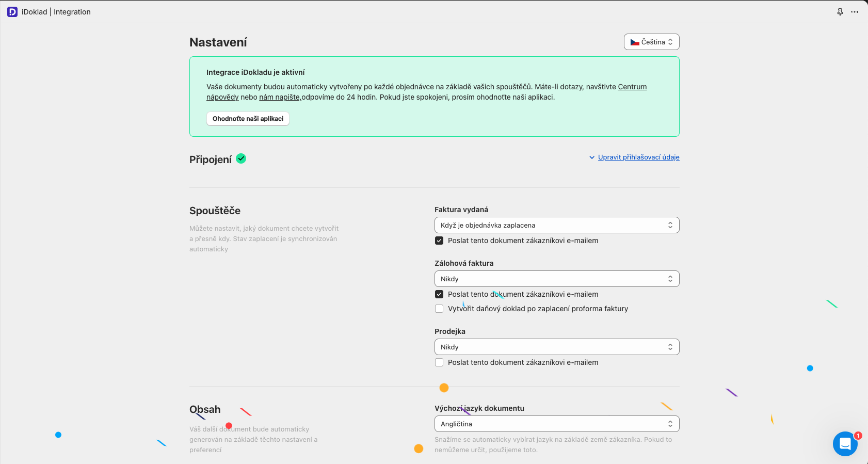Enable Vytvořit daňový doklad po zaplacení

tap(439, 309)
